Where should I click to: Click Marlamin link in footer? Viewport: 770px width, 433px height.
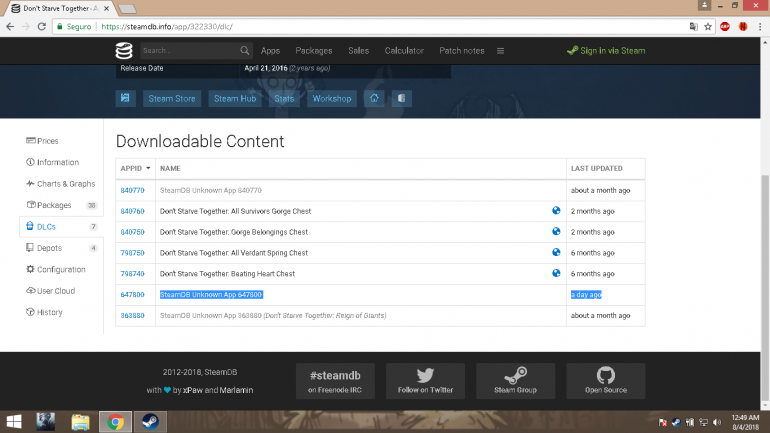point(236,390)
